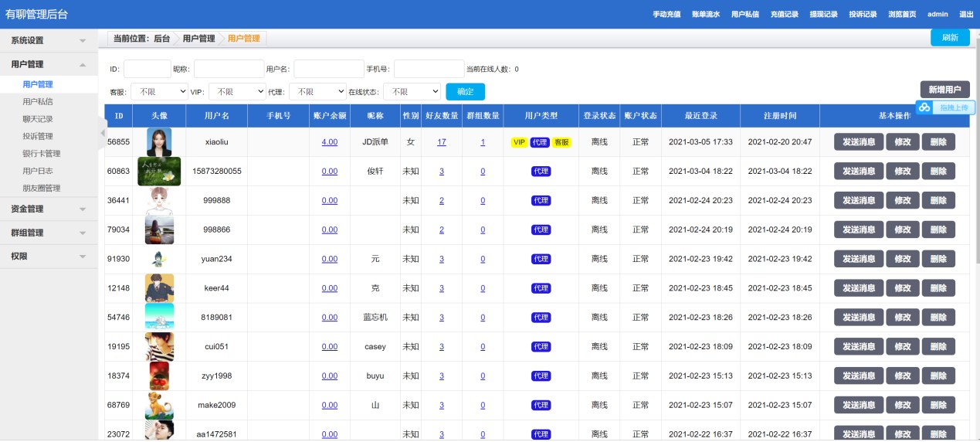Open 聊天记录 in the sidebar

38,119
